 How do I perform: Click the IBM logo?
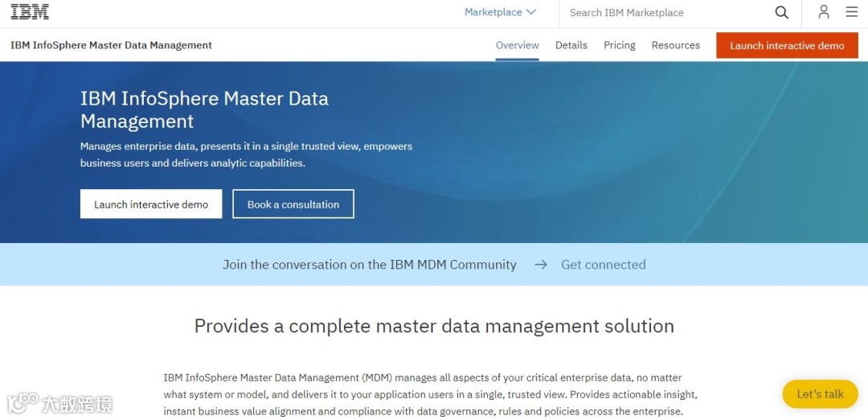(x=30, y=11)
